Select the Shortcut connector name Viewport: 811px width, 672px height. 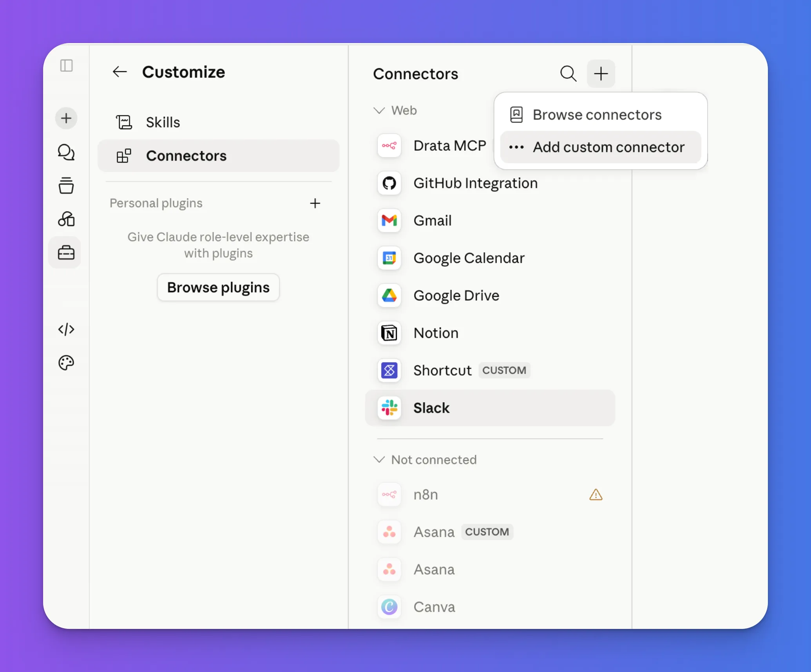point(443,370)
